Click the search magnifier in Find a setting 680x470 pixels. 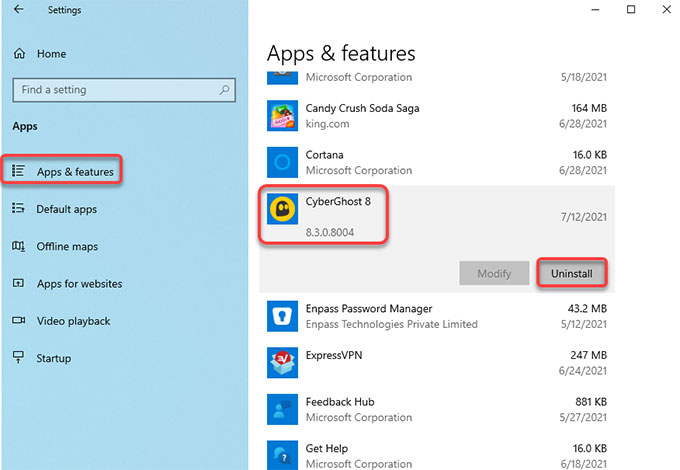224,90
